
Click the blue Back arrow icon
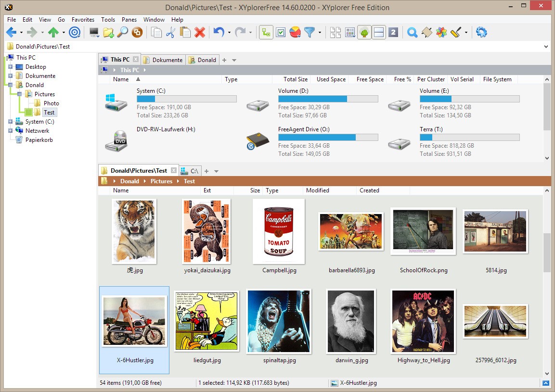tap(12, 33)
